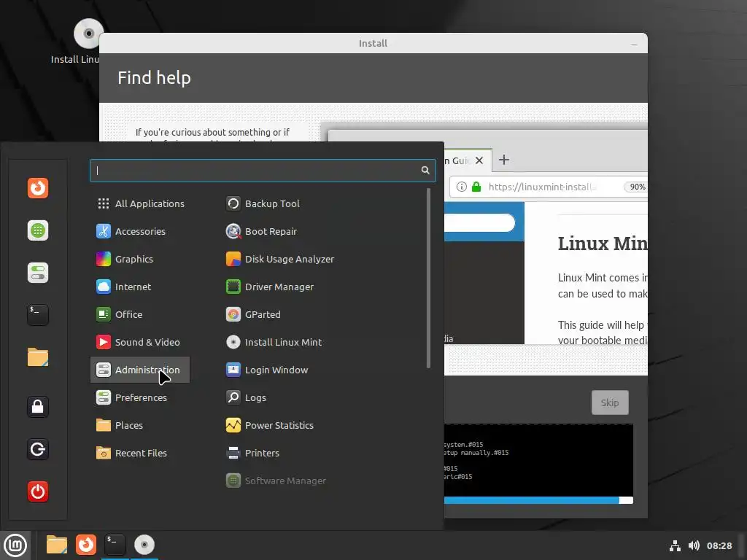Image resolution: width=747 pixels, height=560 pixels.
Task: Launch Terminal from the menu favorites sidebar
Action: [x=38, y=315]
